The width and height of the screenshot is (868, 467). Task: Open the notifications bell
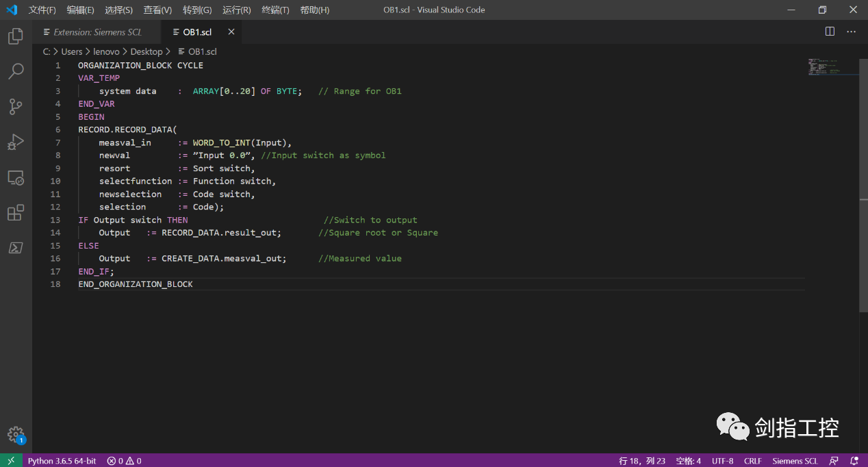(854, 461)
